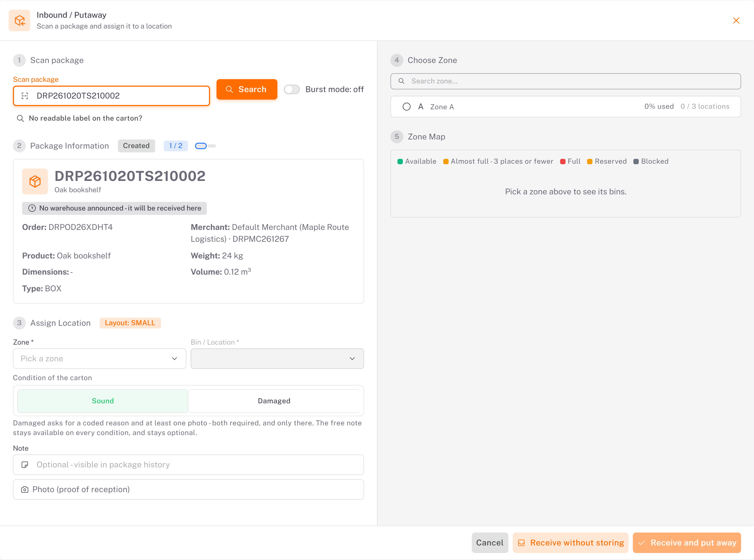This screenshot has height=560, width=754.
Task: Click the Note input field
Action: [188, 465]
